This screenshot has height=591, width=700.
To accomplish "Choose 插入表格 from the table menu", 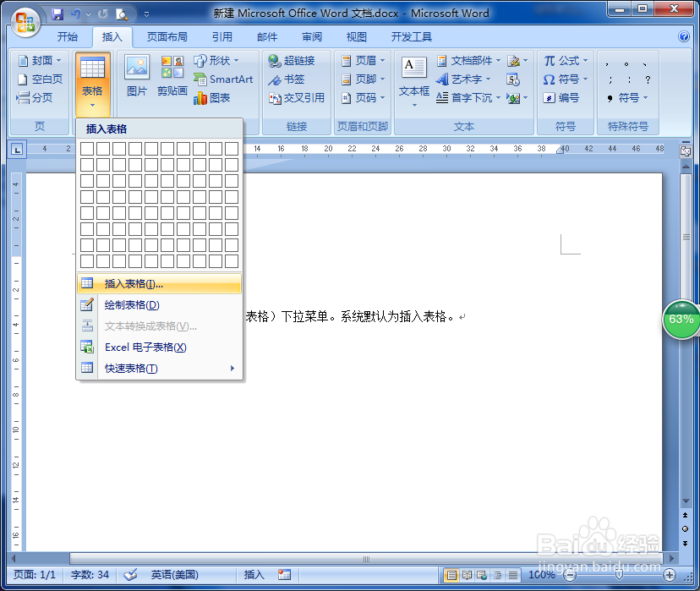I will [x=131, y=284].
